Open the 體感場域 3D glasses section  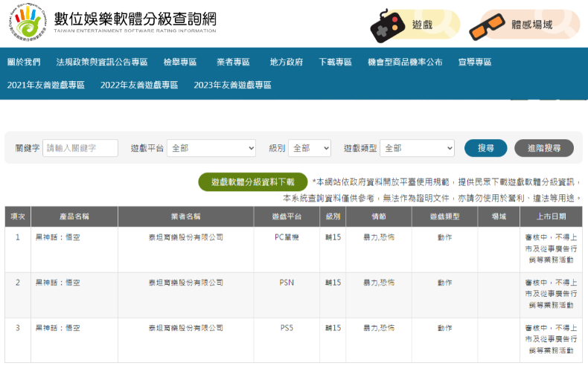524,25
